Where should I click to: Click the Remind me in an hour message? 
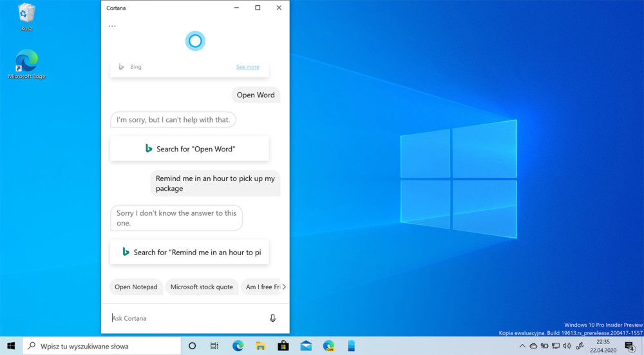[x=215, y=183]
